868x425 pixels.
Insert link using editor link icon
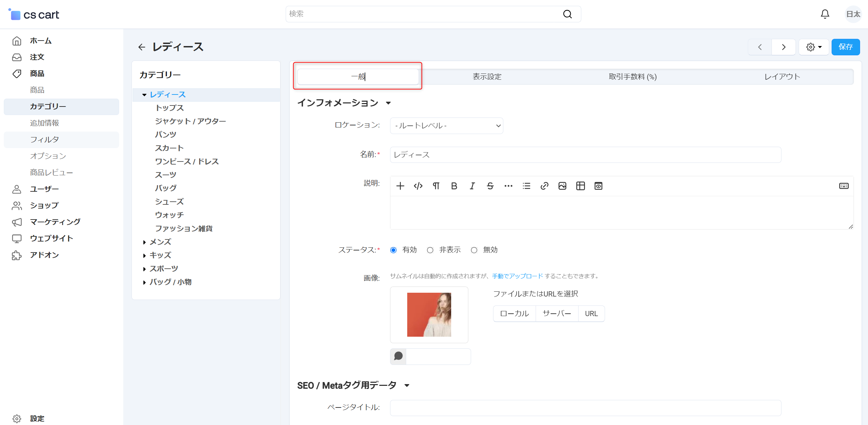544,186
